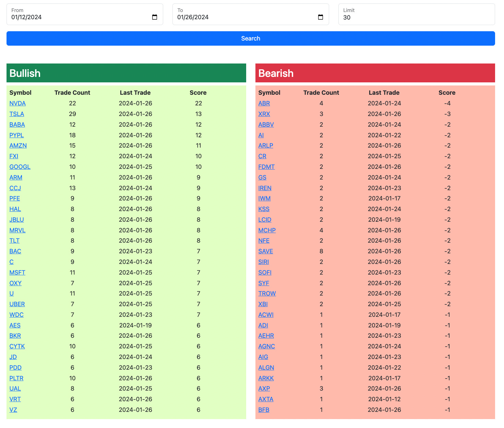Open the BFB symbol link
The image size is (504, 428).
point(264,410)
